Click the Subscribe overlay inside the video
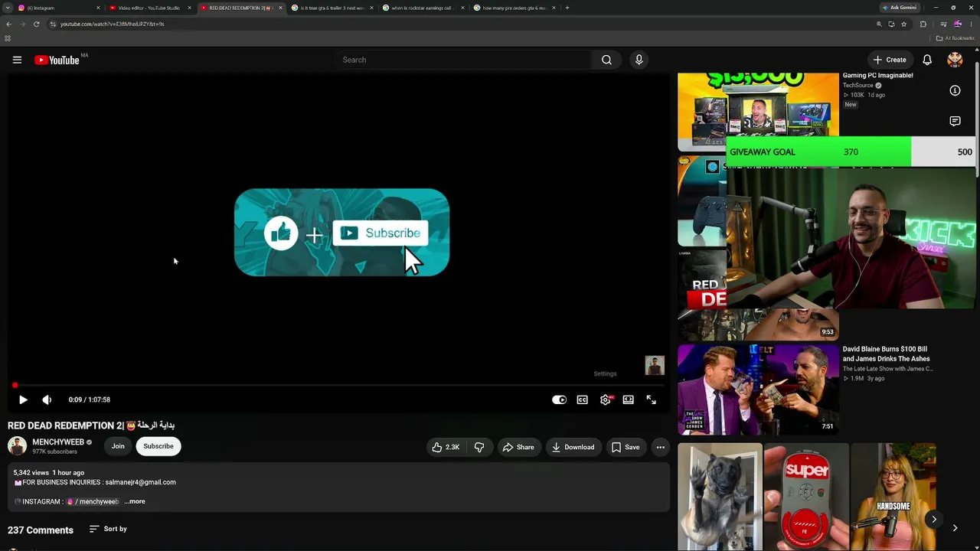 (381, 233)
